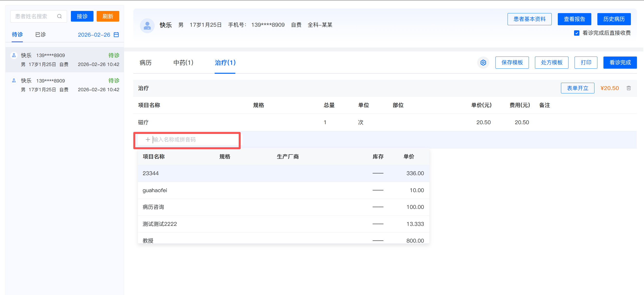Click the first waiting patient's avatar icon
Screen dimensions: 644x295
click(14, 55)
